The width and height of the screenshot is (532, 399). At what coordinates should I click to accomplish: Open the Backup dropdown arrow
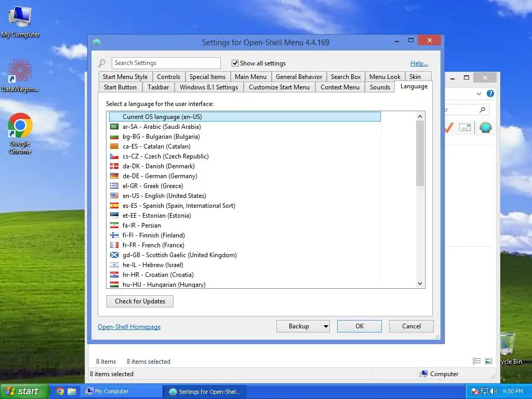click(326, 326)
